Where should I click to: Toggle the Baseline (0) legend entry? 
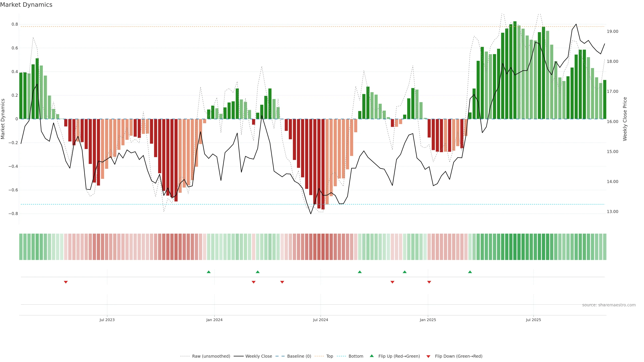(299, 356)
